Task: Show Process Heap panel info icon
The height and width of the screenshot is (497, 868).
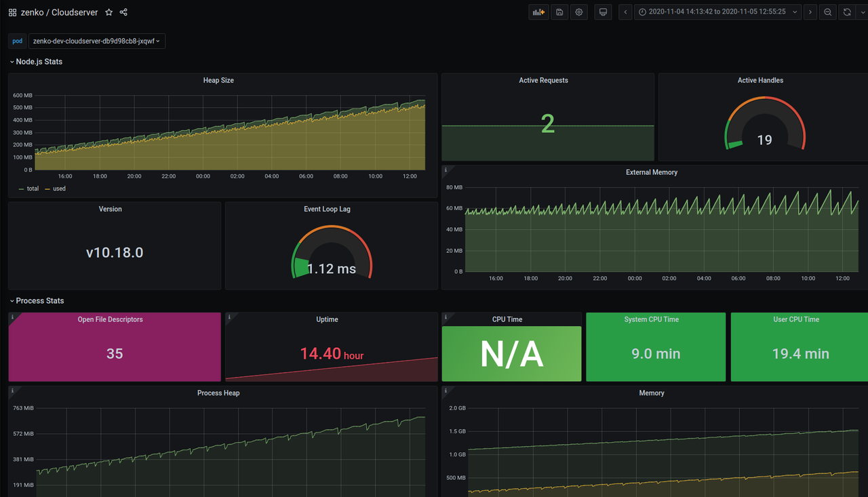Action: click(12, 391)
